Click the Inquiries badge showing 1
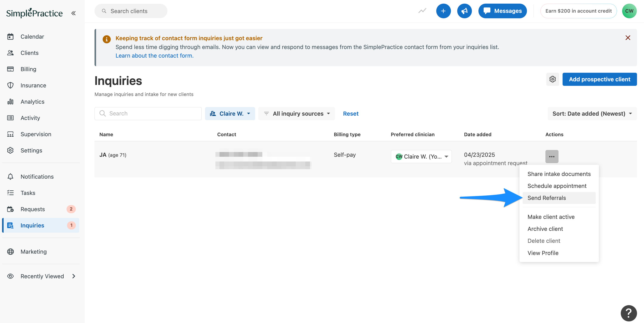 point(71,225)
